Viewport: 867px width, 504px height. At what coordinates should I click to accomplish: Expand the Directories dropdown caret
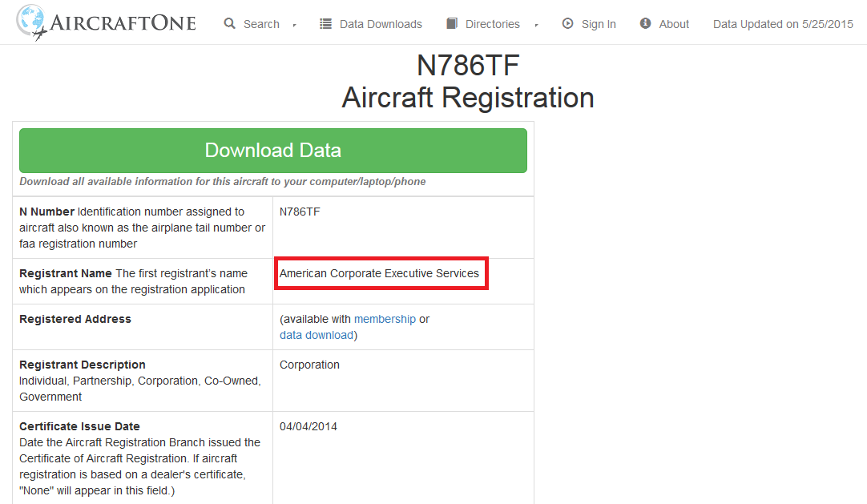pyautogui.click(x=536, y=25)
